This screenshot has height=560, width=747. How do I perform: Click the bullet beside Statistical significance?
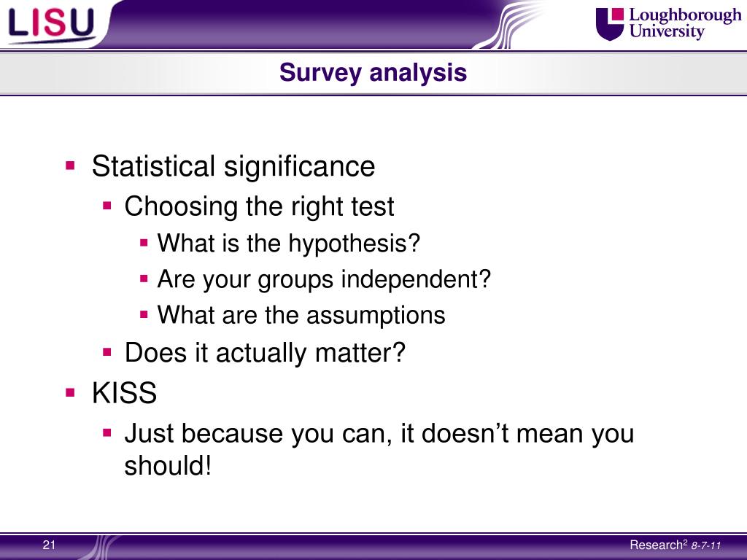[x=71, y=166]
